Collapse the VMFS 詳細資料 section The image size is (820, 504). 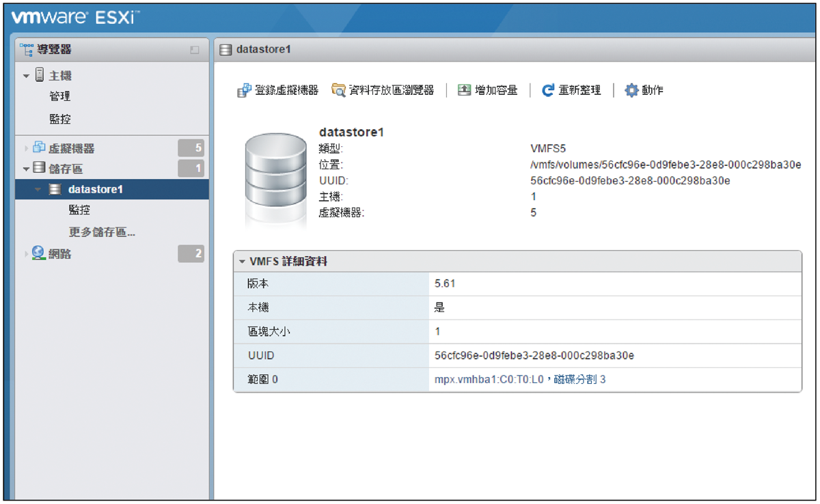(242, 262)
